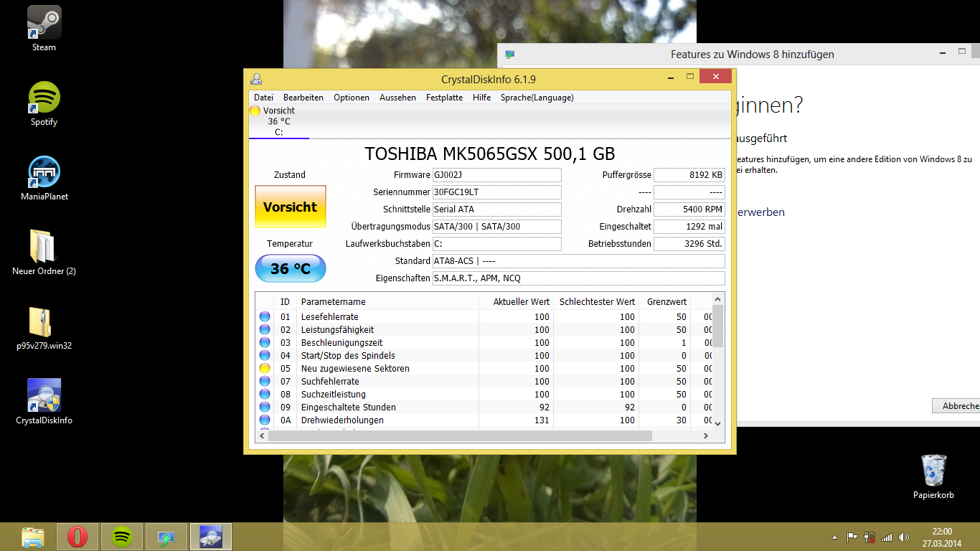Click the Puffergrösse field 8192 KB

click(x=689, y=175)
